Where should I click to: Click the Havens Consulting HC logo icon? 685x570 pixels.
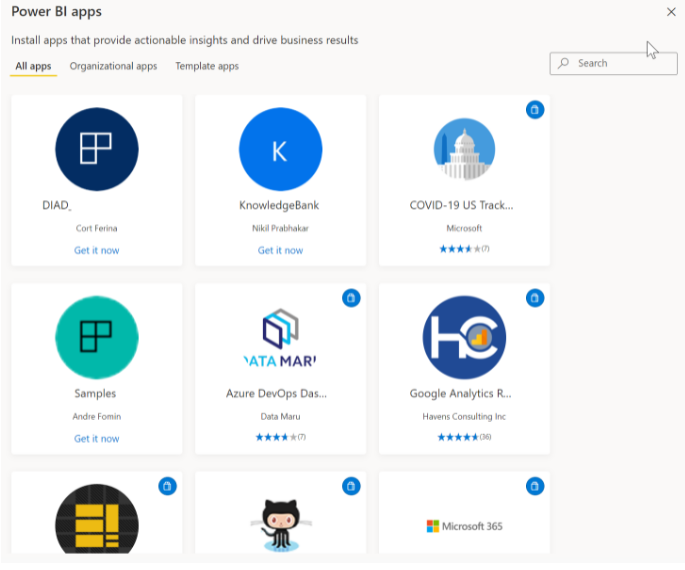click(464, 337)
